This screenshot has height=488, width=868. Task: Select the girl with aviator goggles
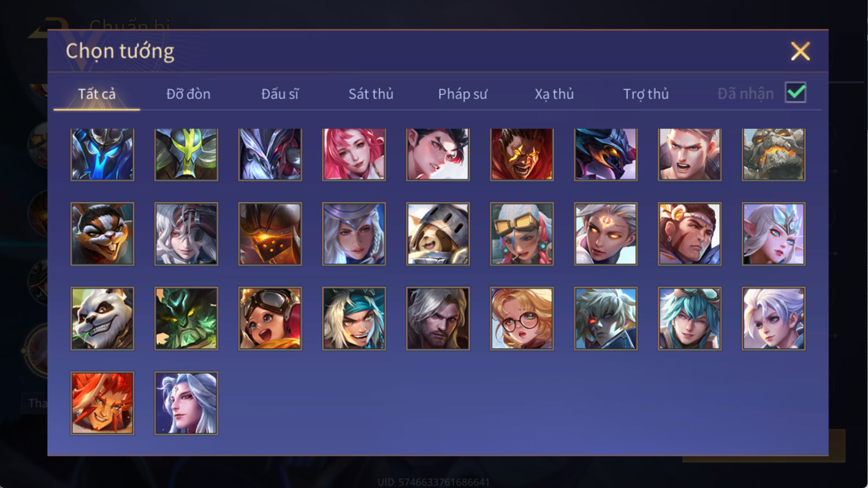(x=270, y=318)
